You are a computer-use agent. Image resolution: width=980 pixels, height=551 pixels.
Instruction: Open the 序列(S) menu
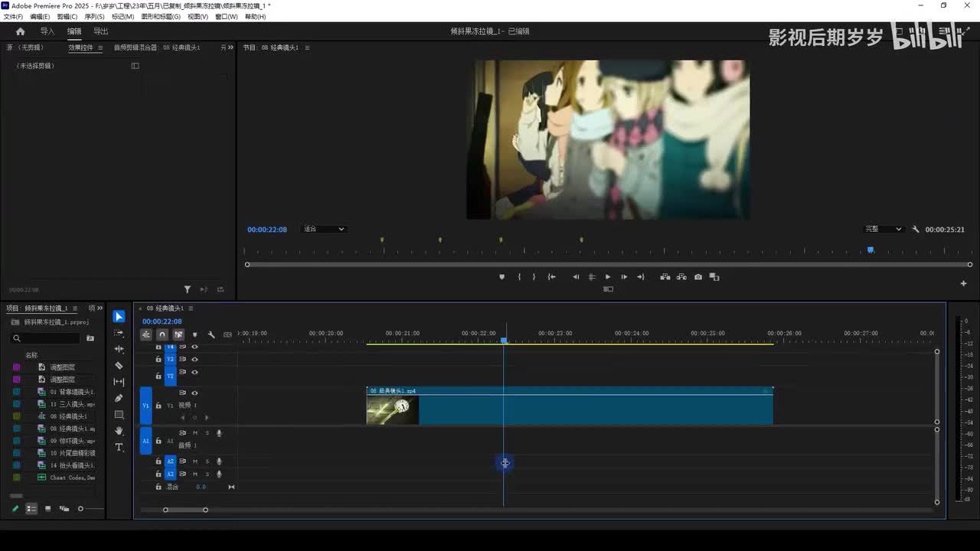click(94, 16)
